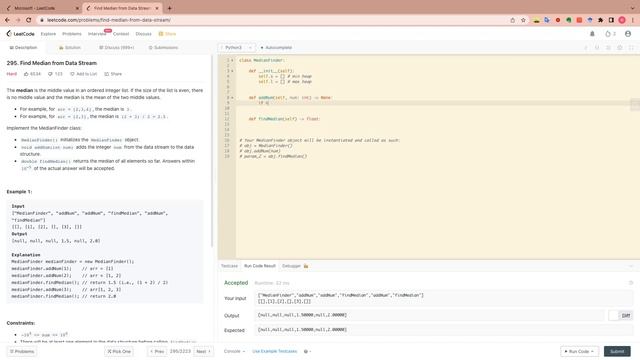Click the browser address bar URL
This screenshot has height=360, width=640.
[x=109, y=20]
